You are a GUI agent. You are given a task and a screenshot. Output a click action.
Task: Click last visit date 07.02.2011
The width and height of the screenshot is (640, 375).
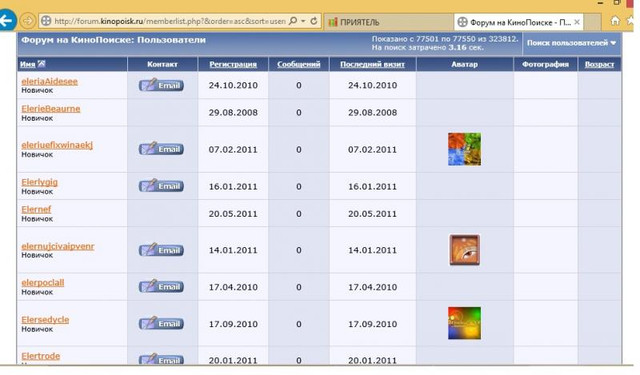tap(372, 149)
